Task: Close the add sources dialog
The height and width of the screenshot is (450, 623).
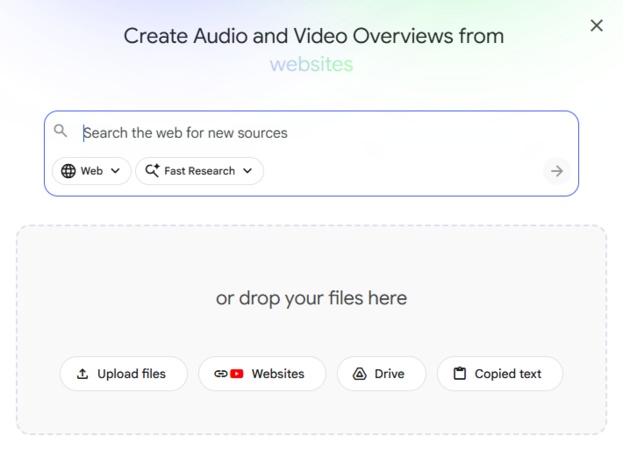Action: pyautogui.click(x=596, y=26)
